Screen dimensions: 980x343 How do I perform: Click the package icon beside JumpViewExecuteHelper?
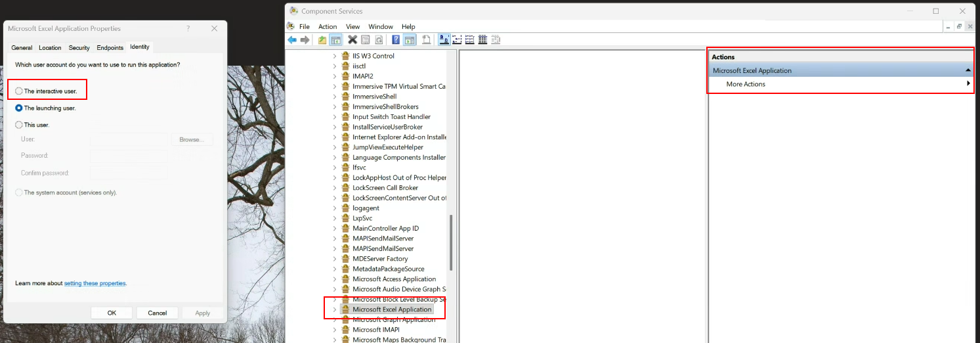point(345,147)
